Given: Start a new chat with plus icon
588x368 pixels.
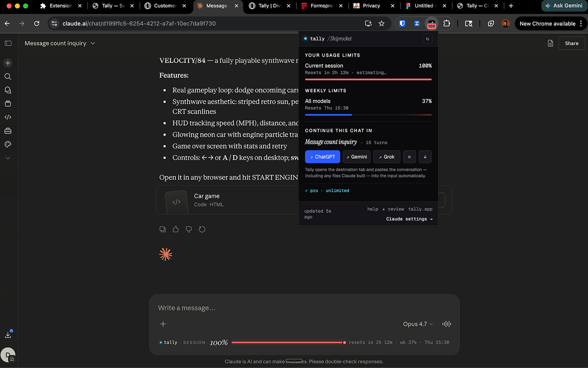Looking at the screenshot, I should (8, 63).
